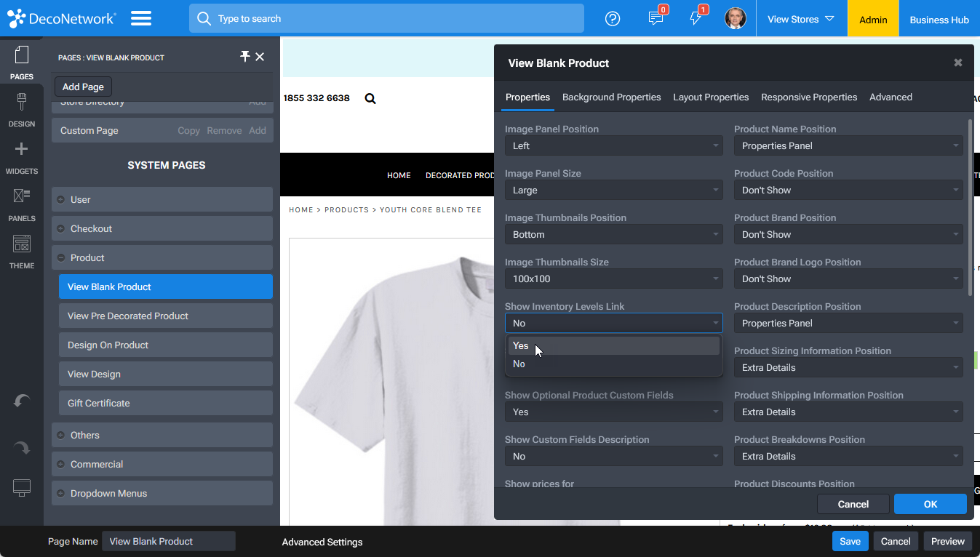The width and height of the screenshot is (980, 557).
Task: Open the Advanced tab in View Blank Product
Action: [891, 97]
